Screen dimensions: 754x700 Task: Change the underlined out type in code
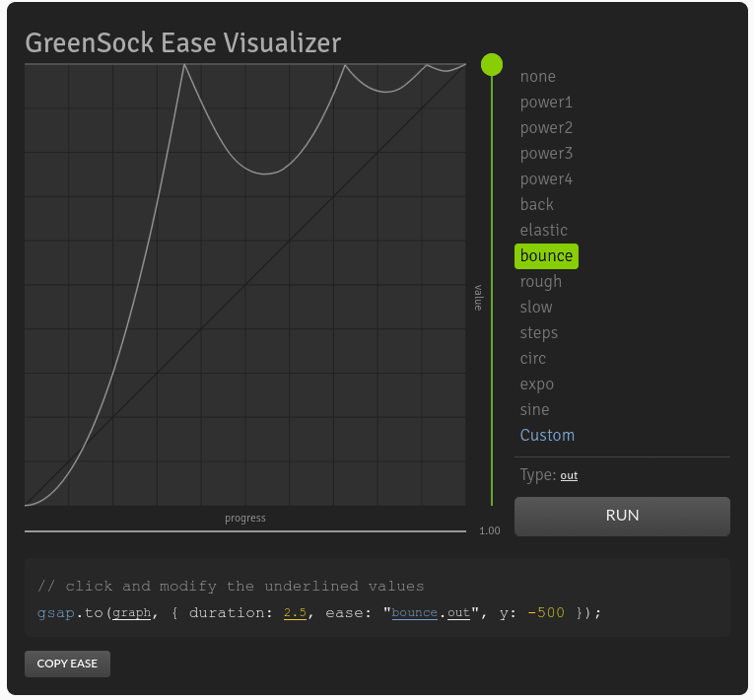click(458, 613)
